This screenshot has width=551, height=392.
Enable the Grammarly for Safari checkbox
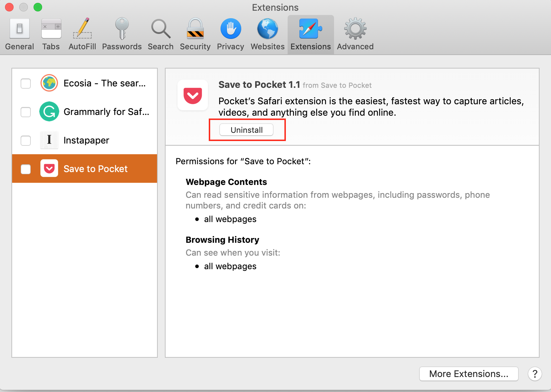(26, 112)
